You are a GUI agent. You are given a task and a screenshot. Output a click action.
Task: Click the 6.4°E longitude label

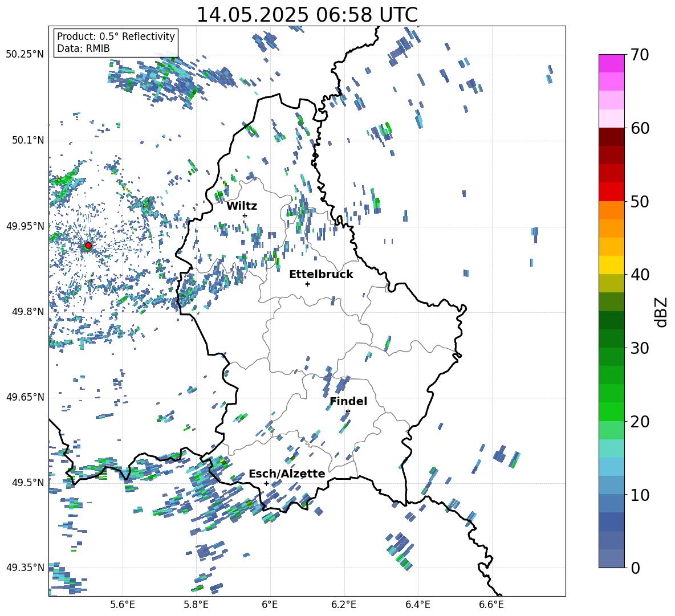click(x=417, y=605)
